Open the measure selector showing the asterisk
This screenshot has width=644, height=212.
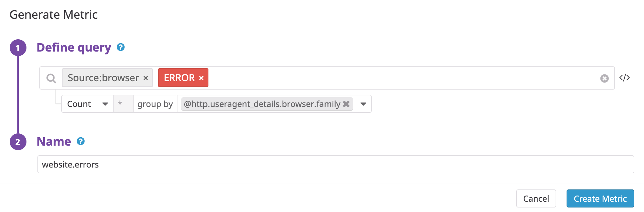123,104
